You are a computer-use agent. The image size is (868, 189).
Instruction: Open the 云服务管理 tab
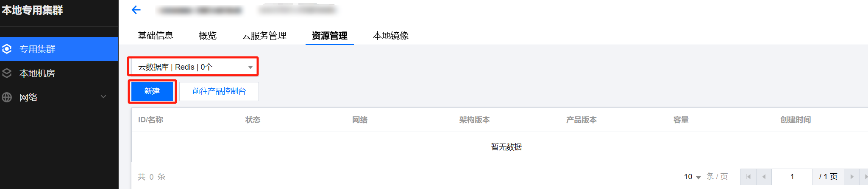264,36
